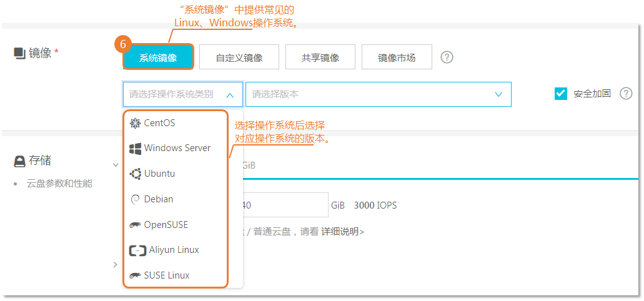
Task: Click the 存储 section label
Action: [40, 161]
